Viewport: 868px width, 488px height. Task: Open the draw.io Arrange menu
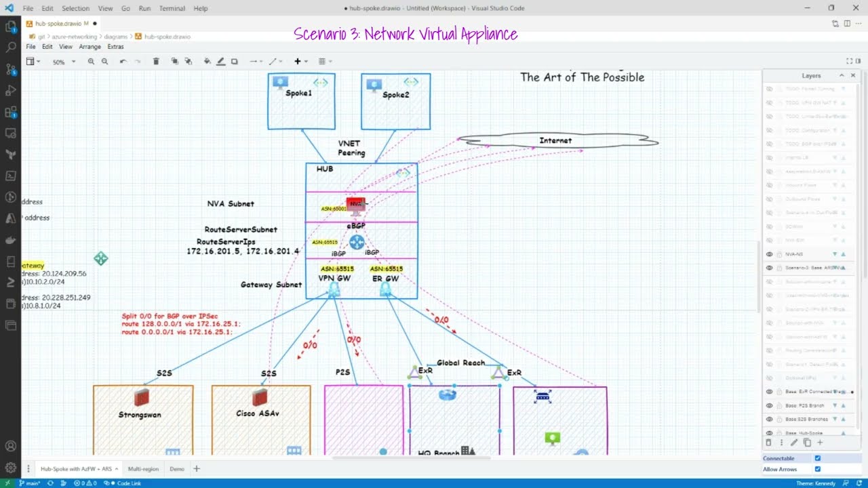[x=90, y=47]
